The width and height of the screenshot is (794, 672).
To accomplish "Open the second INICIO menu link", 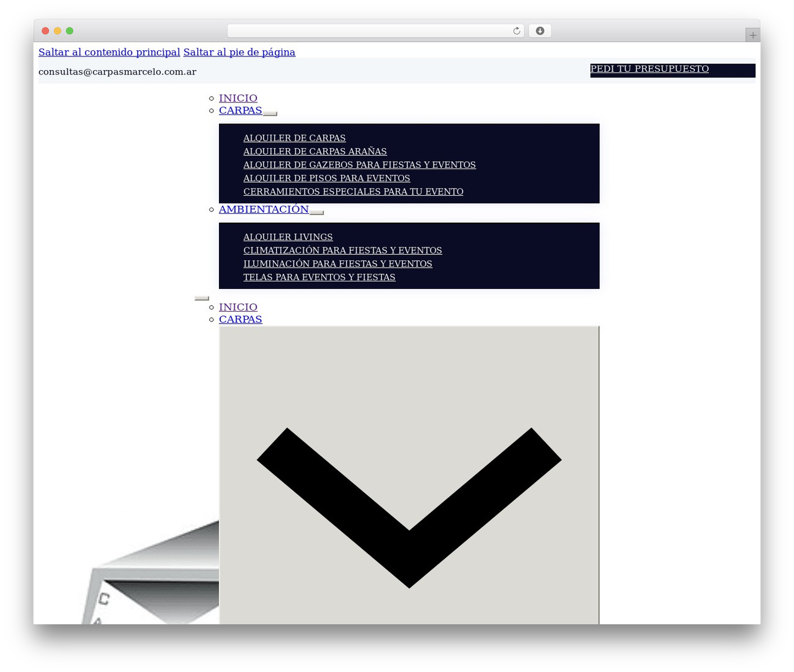I will [x=238, y=307].
